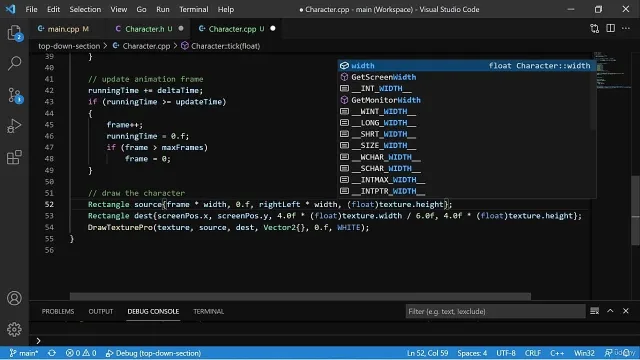640x360 pixels.
Task: Choose the __LONG_WIDTH__ suggestion
Action: [x=466, y=122]
